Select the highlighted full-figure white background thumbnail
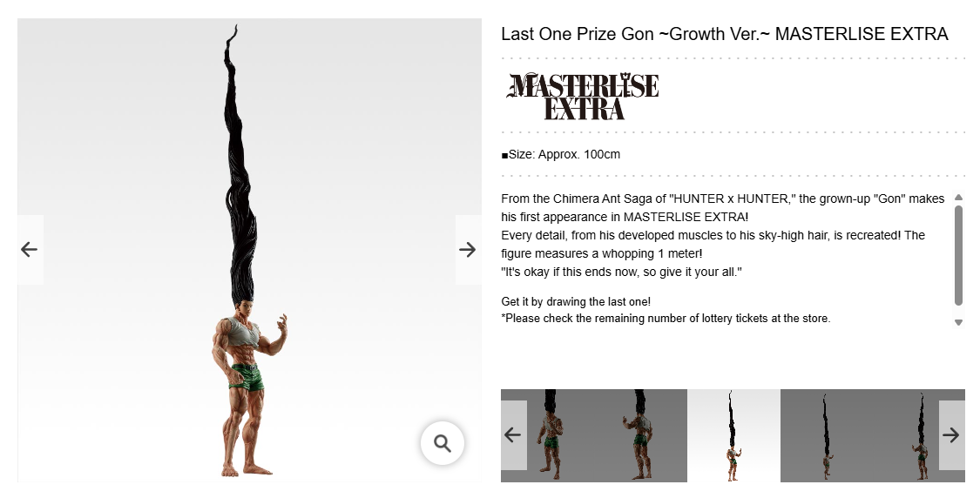 [x=733, y=435]
